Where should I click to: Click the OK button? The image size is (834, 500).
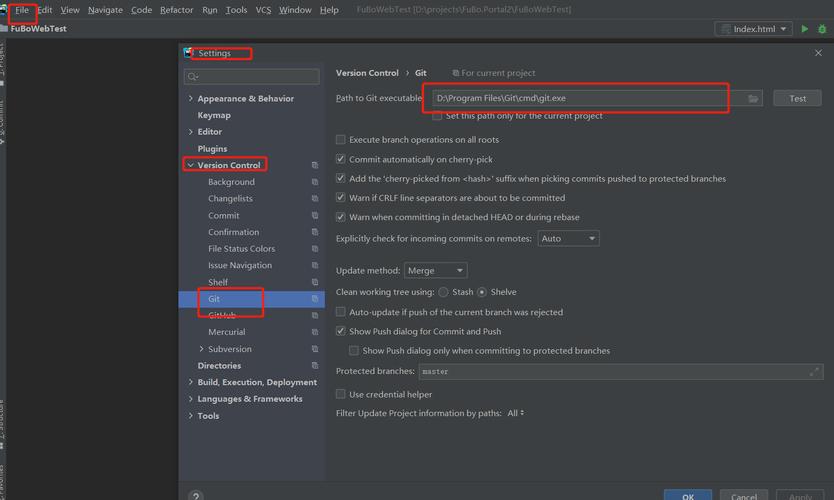[x=688, y=496]
